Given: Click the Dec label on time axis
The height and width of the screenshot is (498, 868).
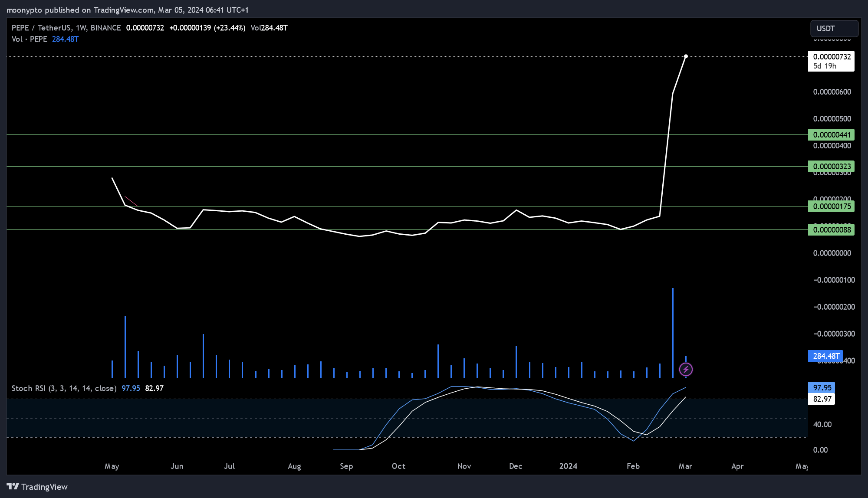Looking at the screenshot, I should pyautogui.click(x=516, y=466).
